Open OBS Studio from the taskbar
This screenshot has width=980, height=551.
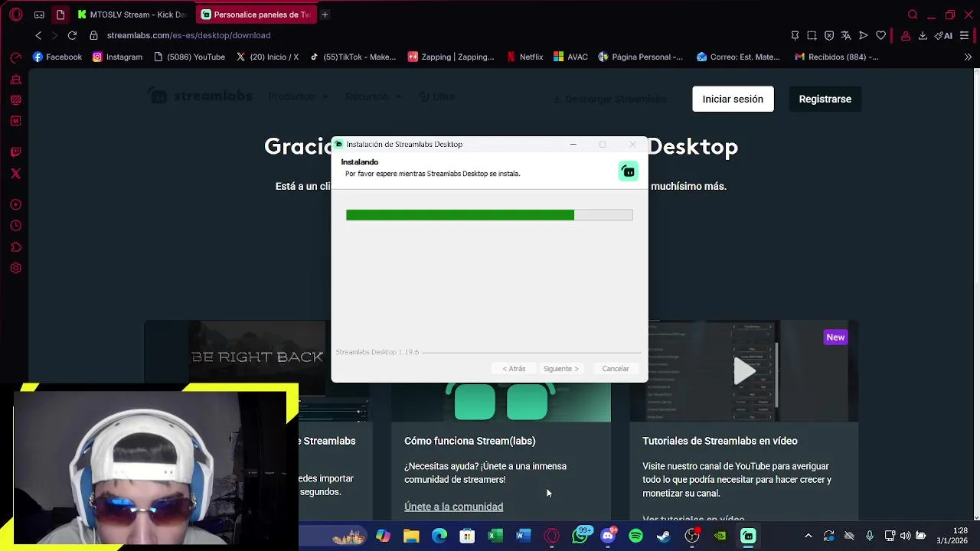coord(692,536)
